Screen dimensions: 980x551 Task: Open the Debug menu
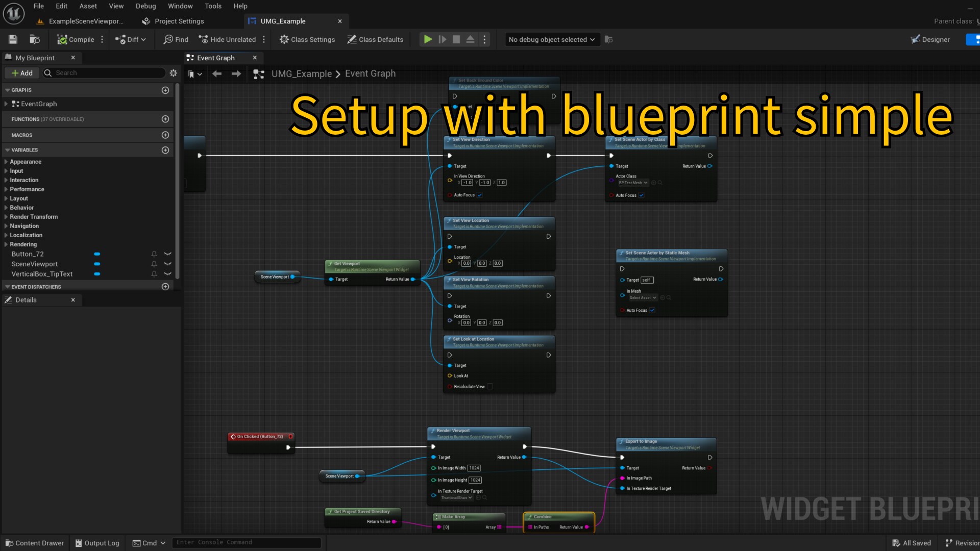coord(145,6)
